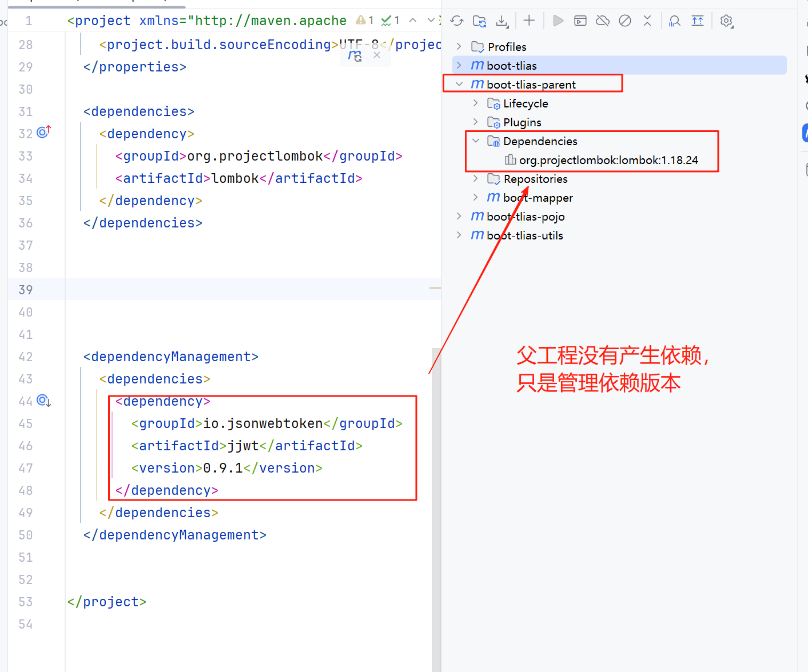Click the up-arrows icon before Maven settings

[x=698, y=21]
